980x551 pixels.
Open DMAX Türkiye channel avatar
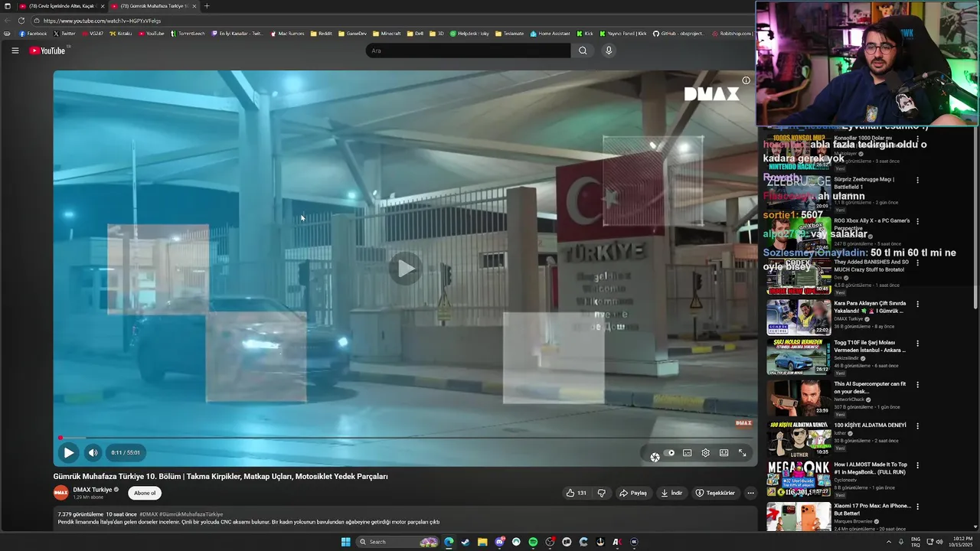pos(60,492)
